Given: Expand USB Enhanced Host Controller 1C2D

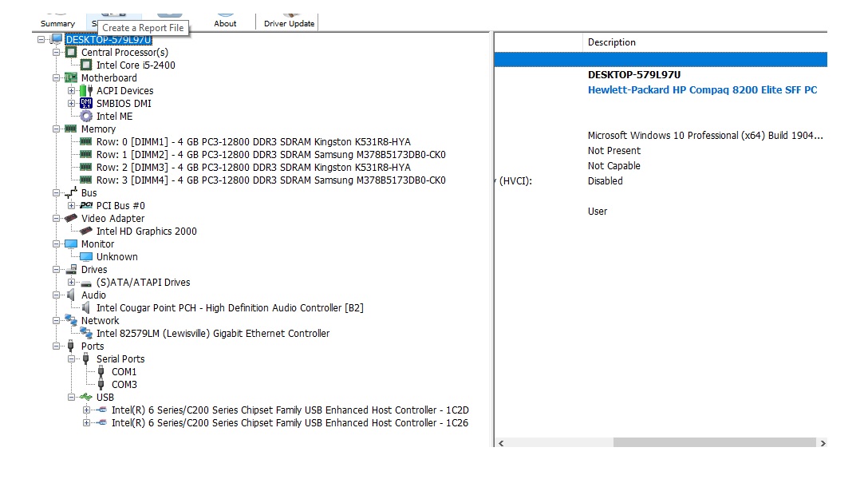Looking at the screenshot, I should point(87,410).
